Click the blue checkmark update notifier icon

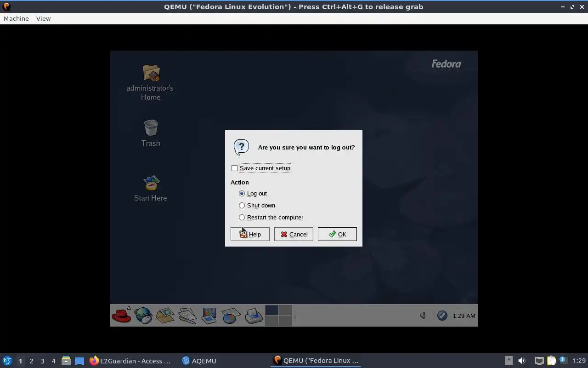442,316
